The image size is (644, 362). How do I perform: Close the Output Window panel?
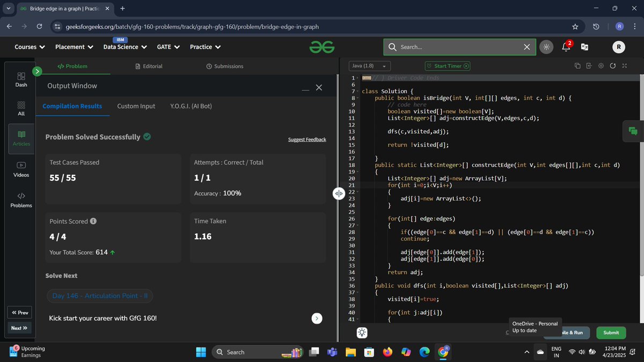pos(319,87)
